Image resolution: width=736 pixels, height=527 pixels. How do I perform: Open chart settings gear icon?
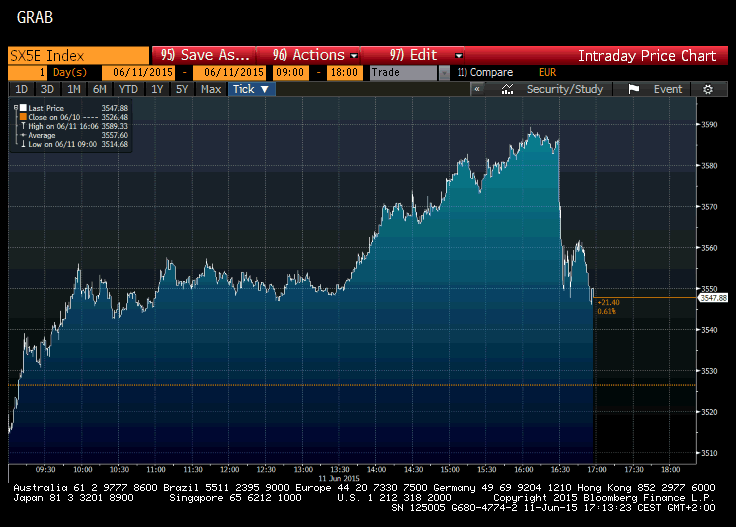(x=708, y=89)
